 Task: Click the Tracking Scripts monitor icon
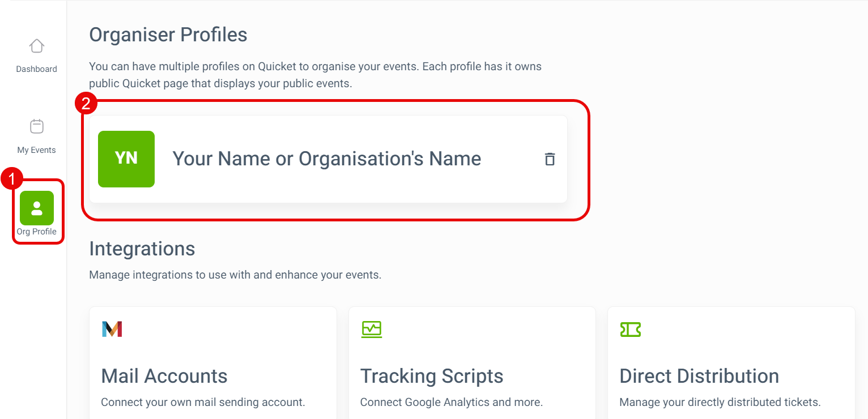pyautogui.click(x=372, y=330)
